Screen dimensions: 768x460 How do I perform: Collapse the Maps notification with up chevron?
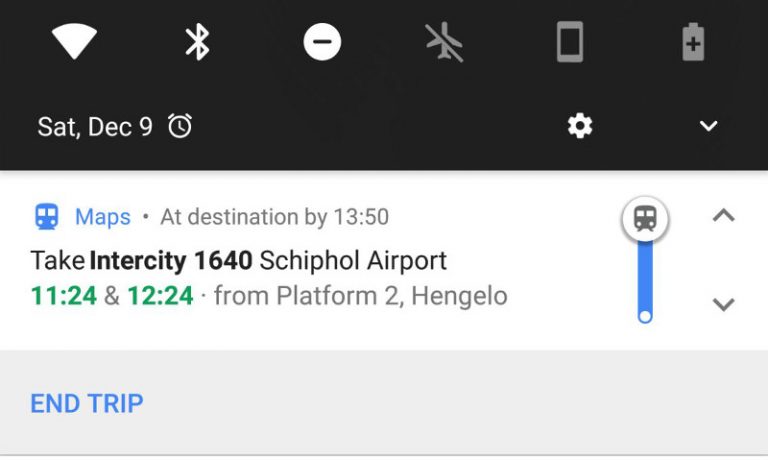(723, 215)
